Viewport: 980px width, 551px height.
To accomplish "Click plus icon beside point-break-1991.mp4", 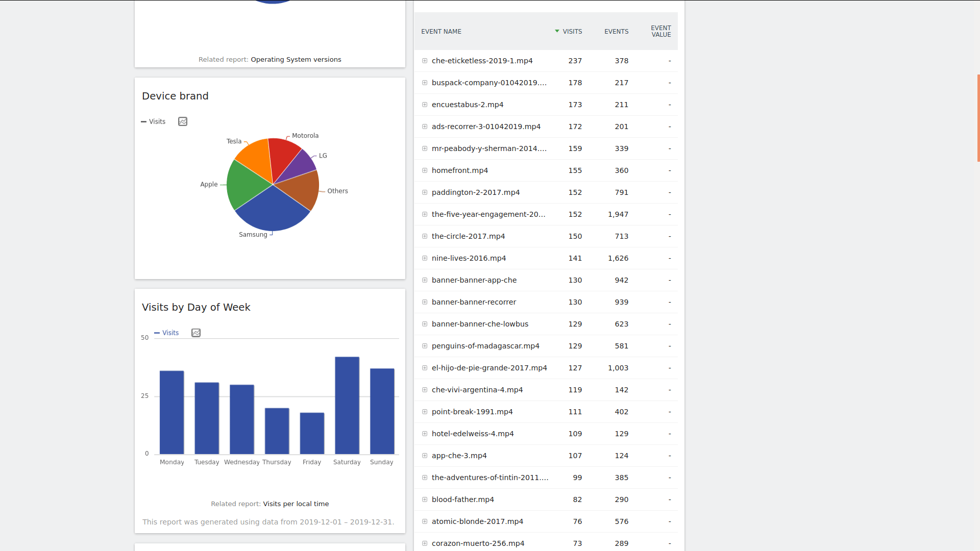I will coord(425,412).
